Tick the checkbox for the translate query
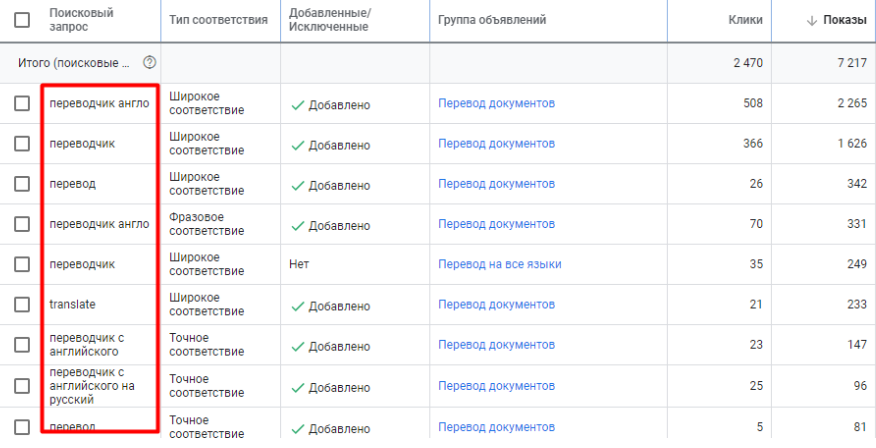This screenshot has height=448, width=876. point(22,305)
